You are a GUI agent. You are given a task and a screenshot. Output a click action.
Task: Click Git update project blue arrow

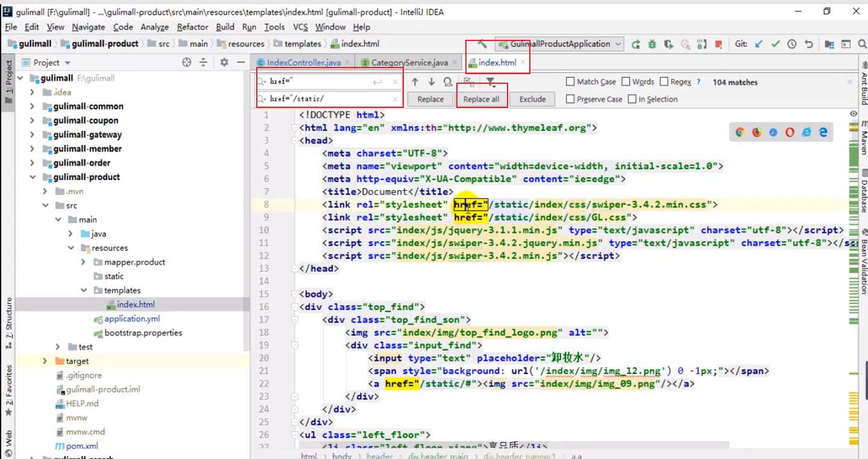pos(759,44)
